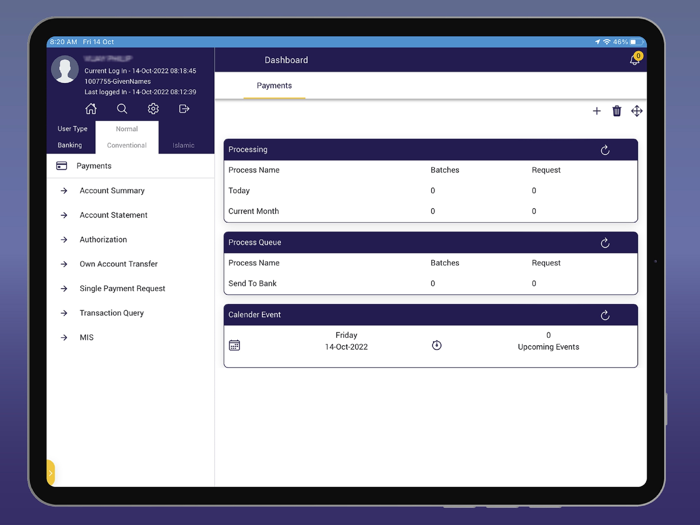Open Account Statement
This screenshot has height=525, width=700.
(113, 215)
